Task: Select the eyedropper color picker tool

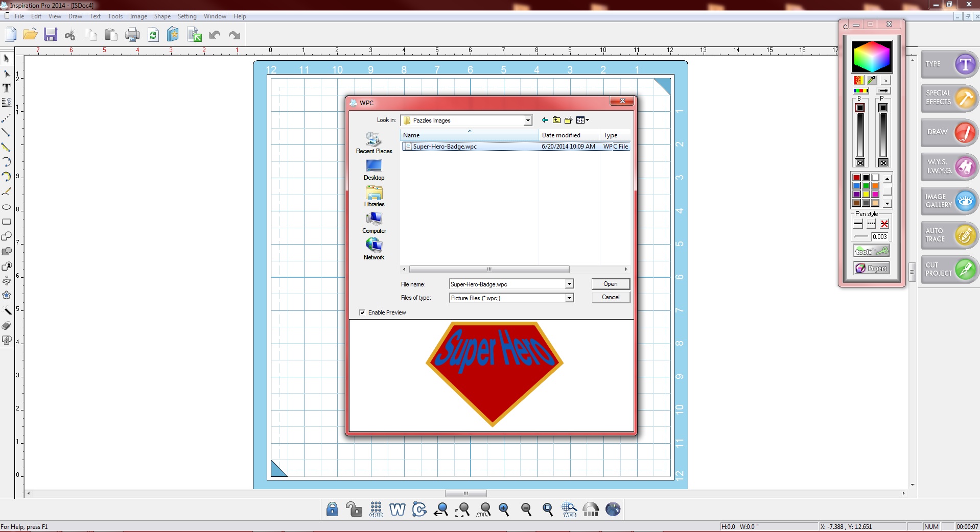Action: 872,80
